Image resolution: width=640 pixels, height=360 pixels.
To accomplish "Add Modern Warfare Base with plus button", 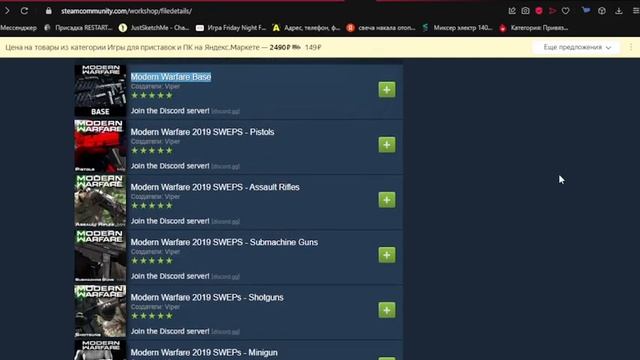I will point(387,90).
